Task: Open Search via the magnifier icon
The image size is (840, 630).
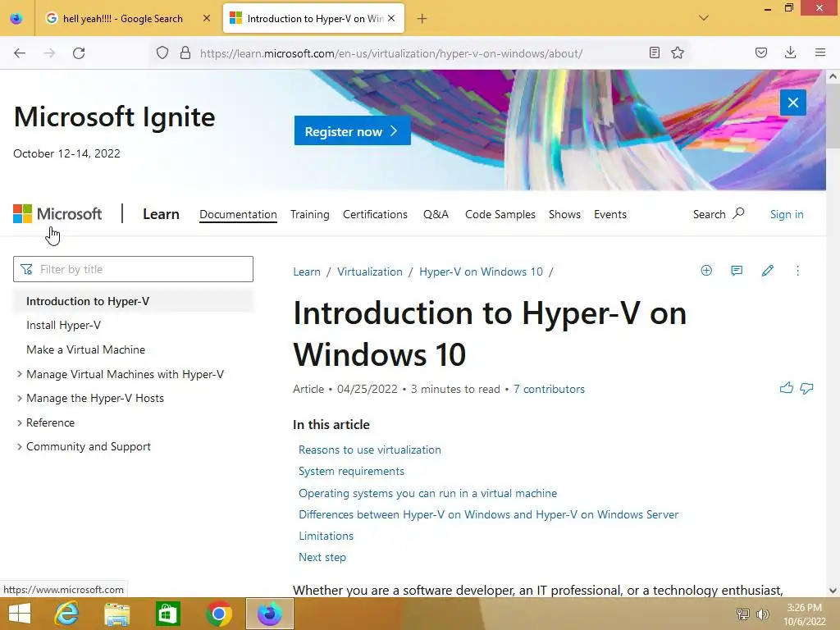Action: click(x=739, y=213)
